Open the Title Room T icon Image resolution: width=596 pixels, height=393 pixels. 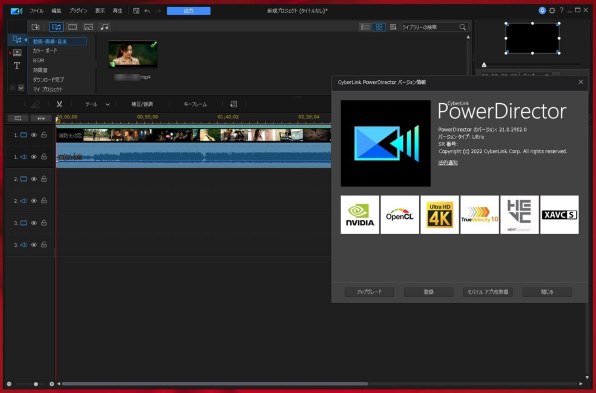coord(17,66)
